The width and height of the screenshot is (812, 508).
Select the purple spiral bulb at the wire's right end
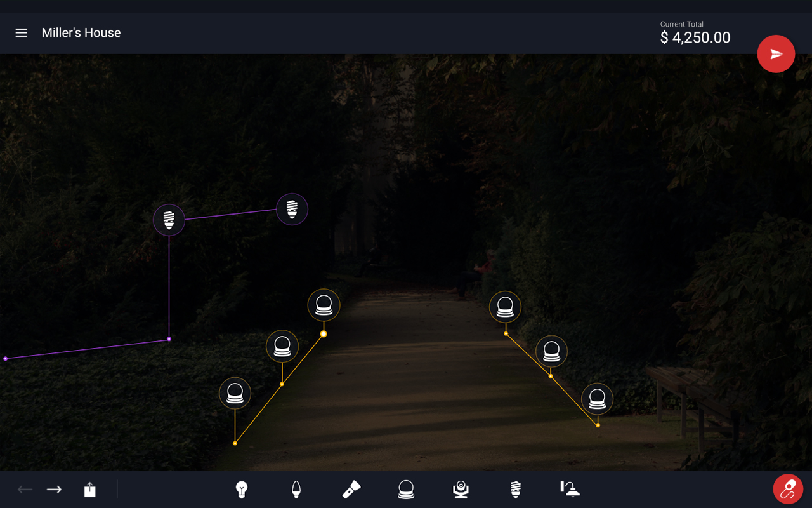(x=292, y=209)
